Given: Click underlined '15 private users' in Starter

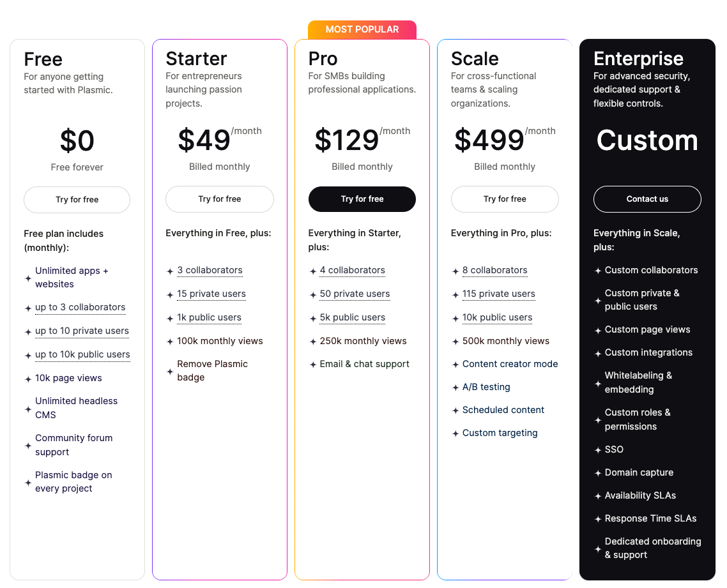Looking at the screenshot, I should [211, 294].
